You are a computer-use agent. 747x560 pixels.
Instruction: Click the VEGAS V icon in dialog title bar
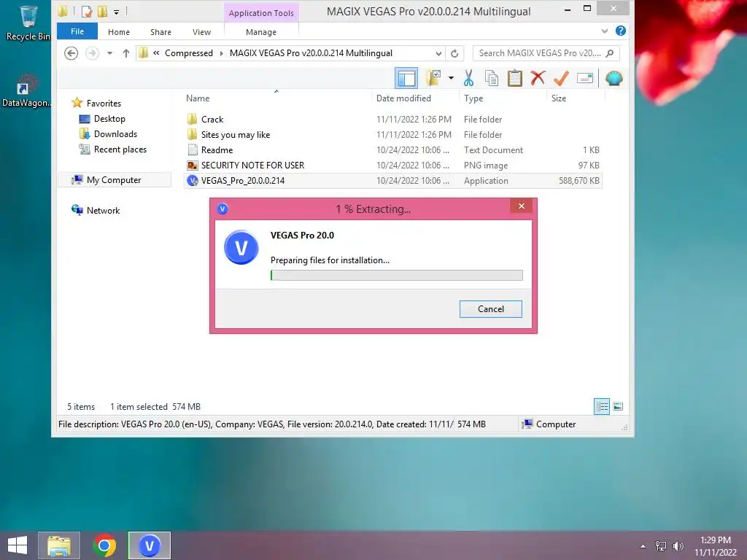(x=222, y=209)
